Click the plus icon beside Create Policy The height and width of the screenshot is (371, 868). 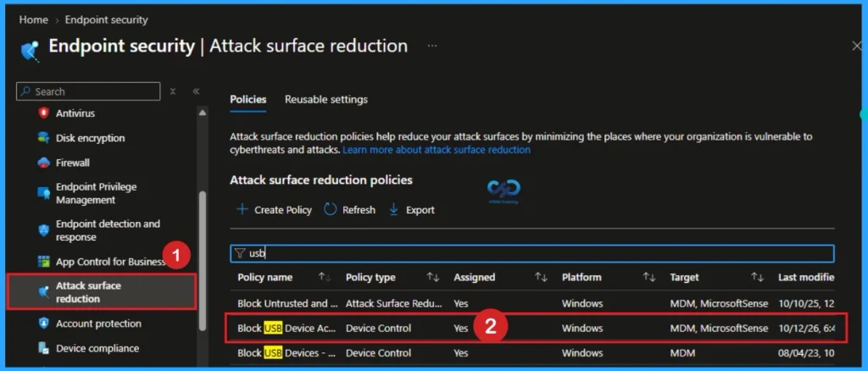pyautogui.click(x=242, y=209)
